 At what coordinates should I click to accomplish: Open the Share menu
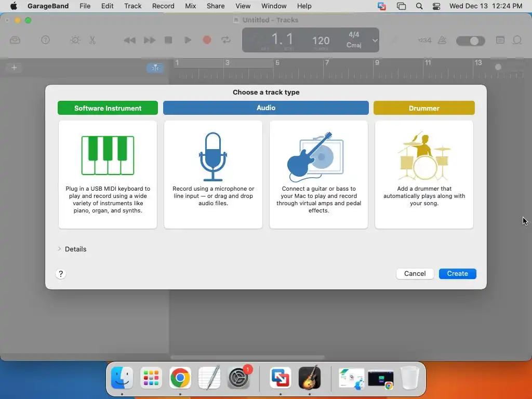point(216,6)
